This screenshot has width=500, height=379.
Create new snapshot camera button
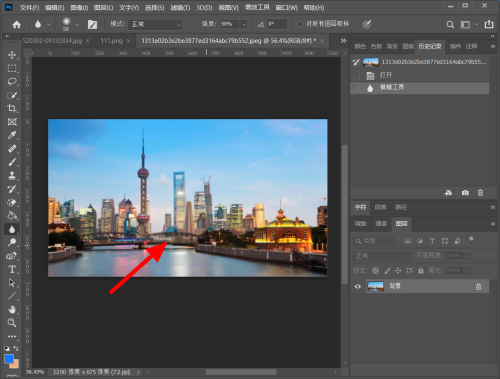pyautogui.click(x=465, y=193)
